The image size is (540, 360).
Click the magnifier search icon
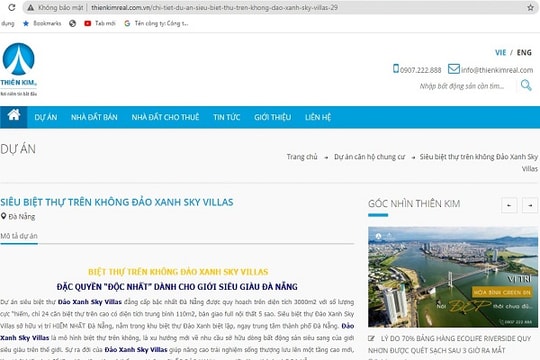pyautogui.click(x=526, y=85)
